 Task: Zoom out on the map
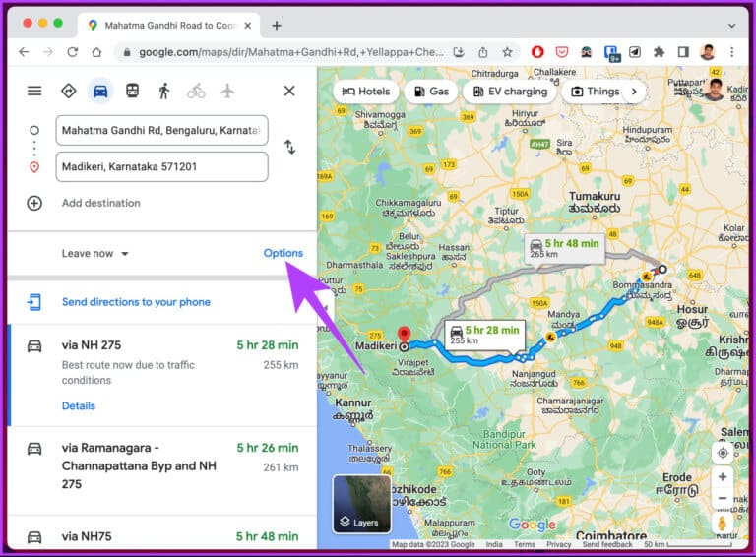(723, 498)
